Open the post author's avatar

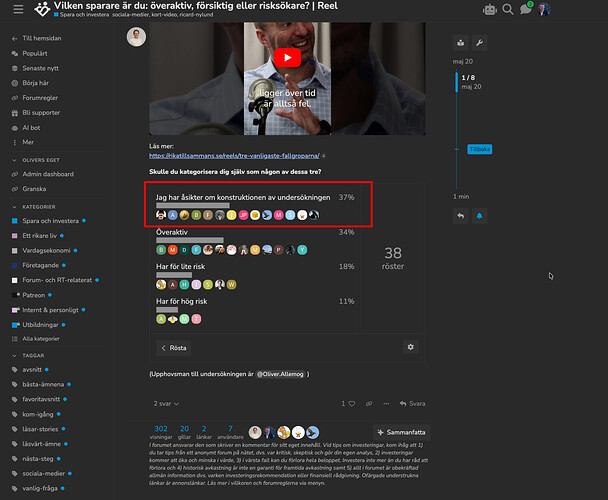click(136, 37)
